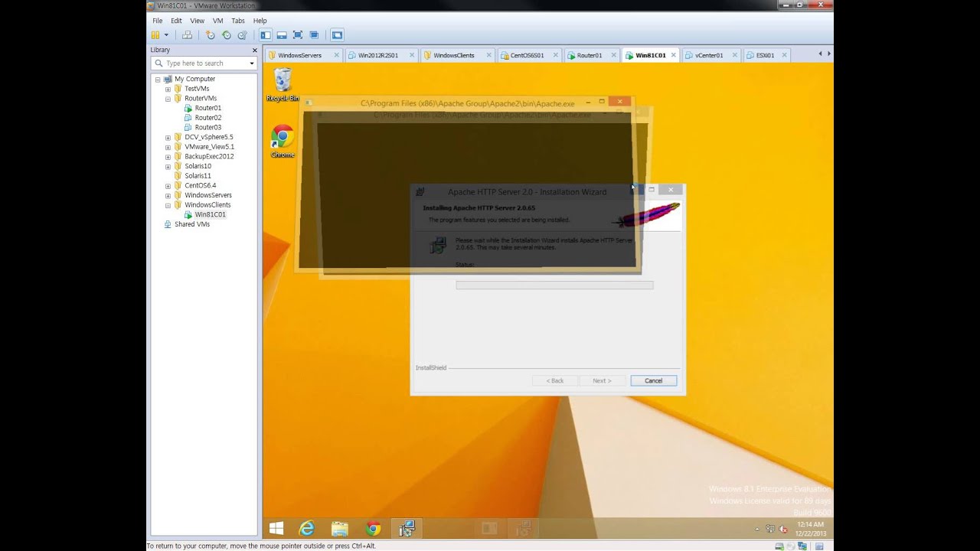Open Chrome from the guest taskbar
The height and width of the screenshot is (551, 980).
(373, 528)
